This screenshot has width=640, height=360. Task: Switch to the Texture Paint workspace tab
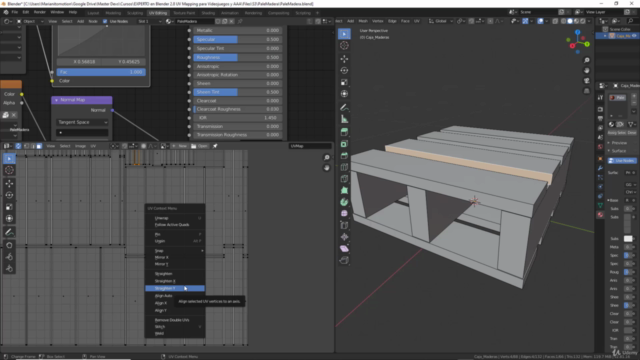[184, 13]
